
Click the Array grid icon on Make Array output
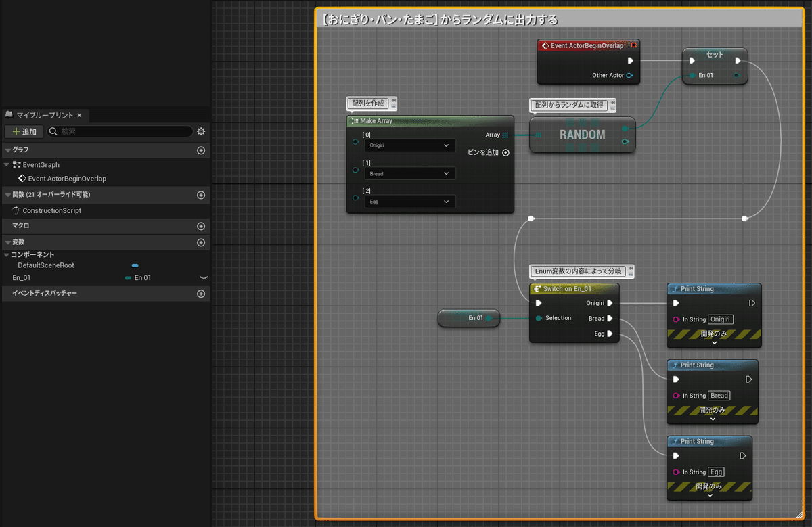pyautogui.click(x=504, y=135)
